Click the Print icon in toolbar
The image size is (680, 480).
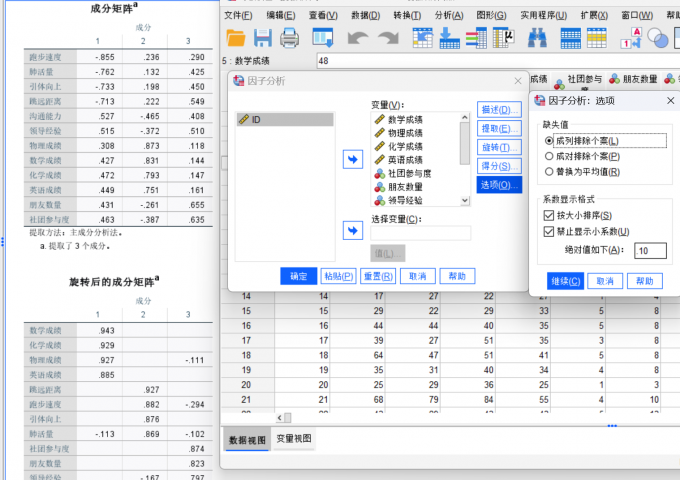click(289, 38)
